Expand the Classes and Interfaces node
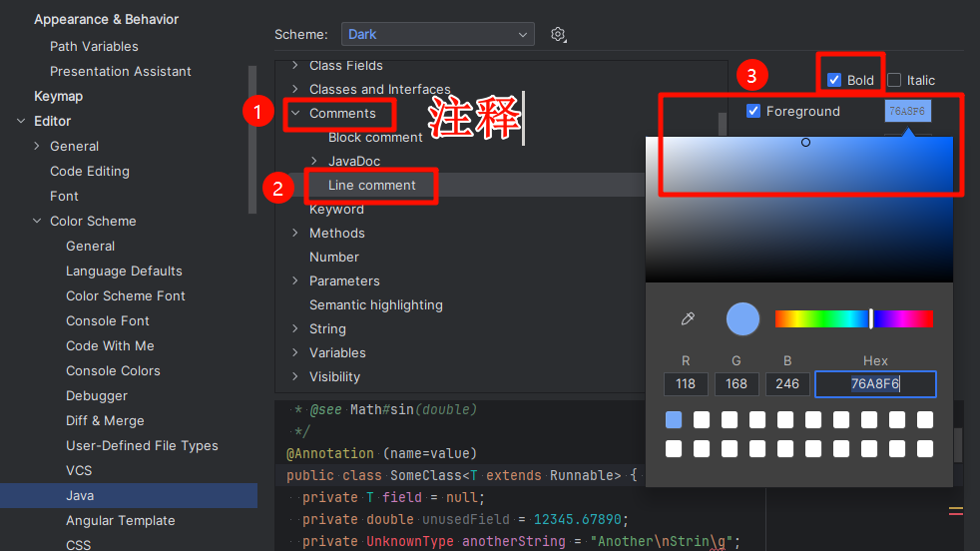 (295, 89)
